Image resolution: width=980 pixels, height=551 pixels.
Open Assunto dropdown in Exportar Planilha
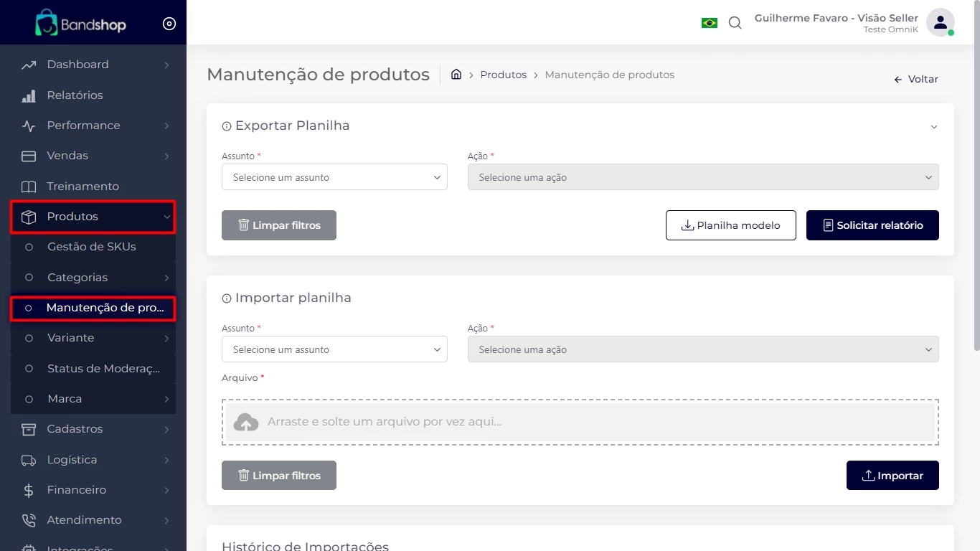(334, 177)
